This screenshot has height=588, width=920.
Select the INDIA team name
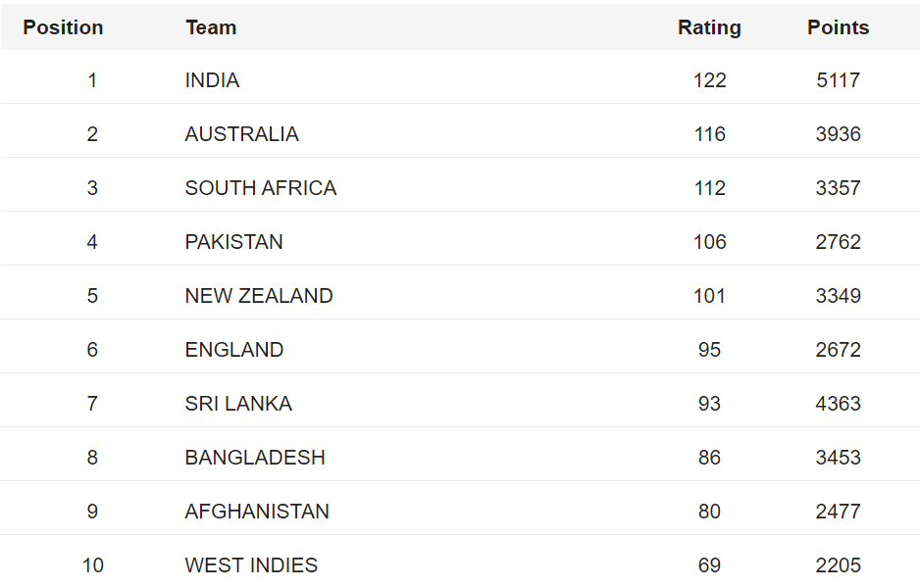[x=212, y=80]
